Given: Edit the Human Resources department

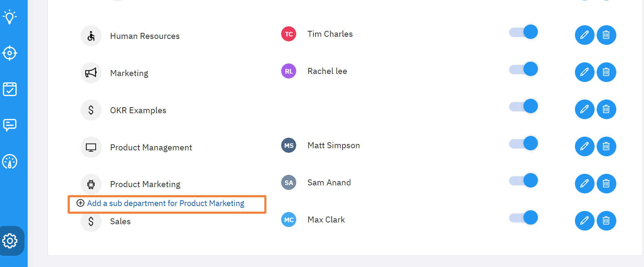Looking at the screenshot, I should [584, 35].
